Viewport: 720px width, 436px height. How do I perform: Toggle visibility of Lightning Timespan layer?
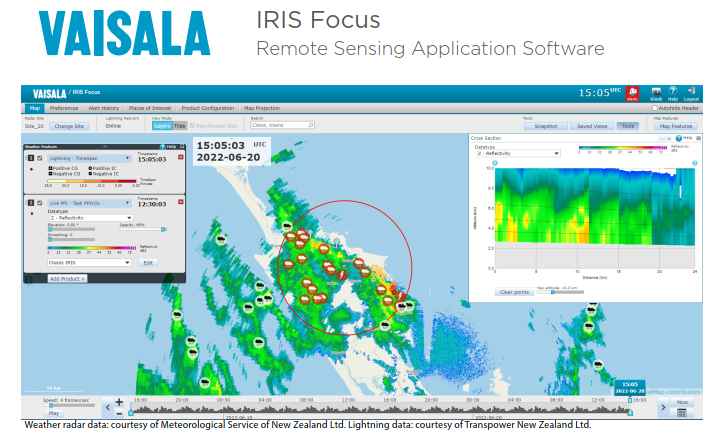39,158
